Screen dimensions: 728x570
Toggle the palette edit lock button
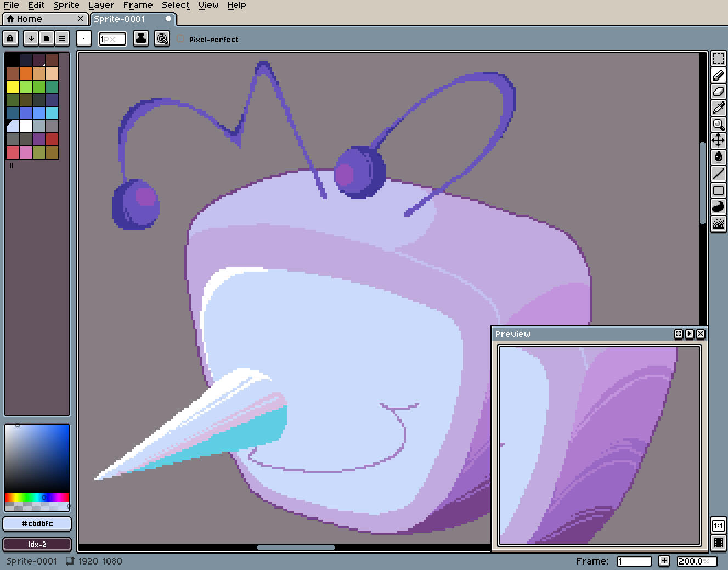pyautogui.click(x=10, y=38)
